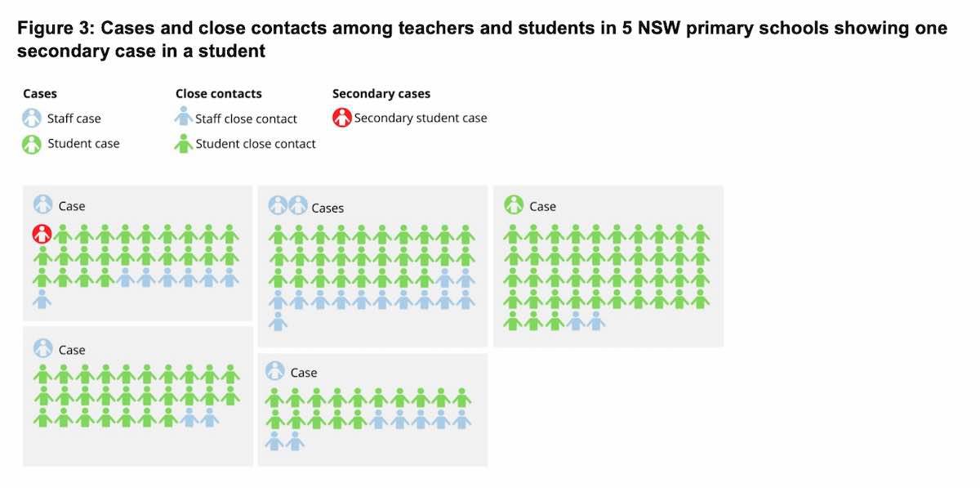Viewport: 980px width, 488px height.
Task: Click the red secondary student case icon in the first panel
Action: tap(42, 234)
